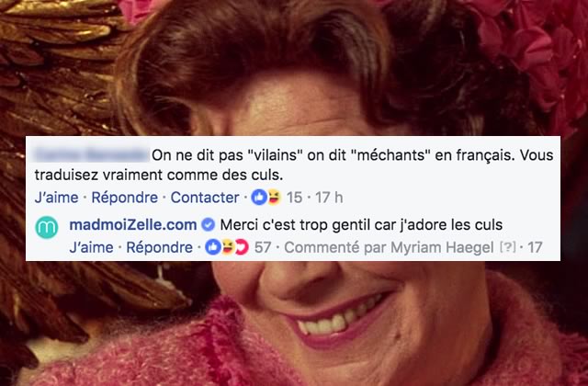Click Répondre under the madmoiZelle reply
The height and width of the screenshot is (386, 588).
point(159,247)
